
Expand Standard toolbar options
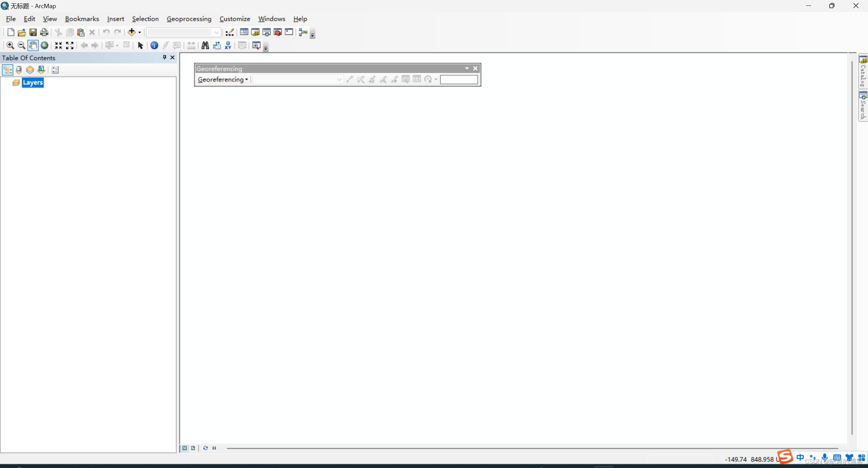click(313, 34)
